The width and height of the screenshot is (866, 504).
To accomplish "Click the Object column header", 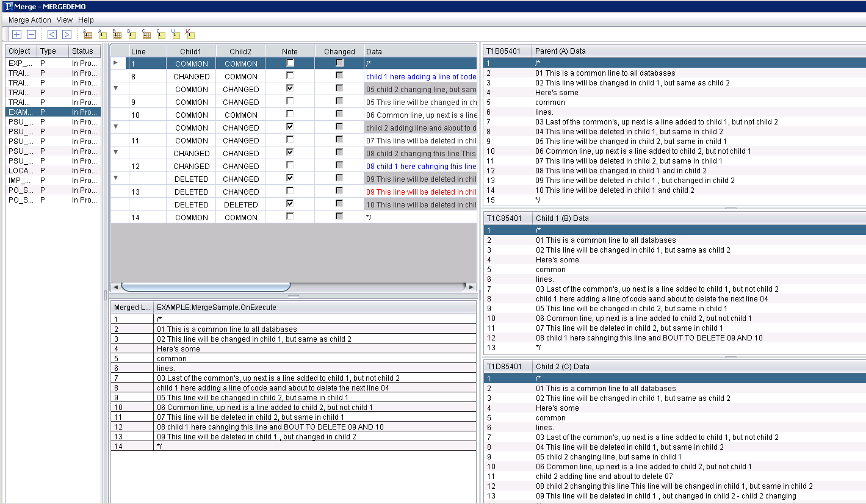I will 21,51.
